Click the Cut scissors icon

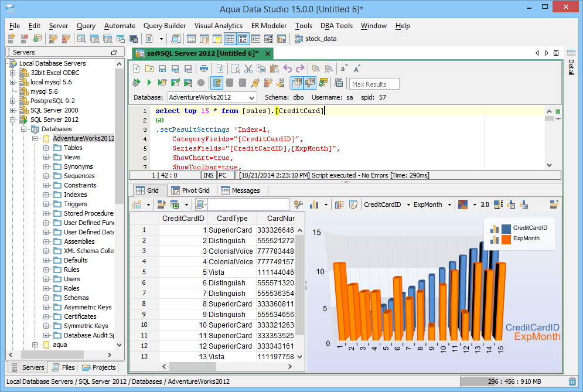pyautogui.click(x=248, y=69)
